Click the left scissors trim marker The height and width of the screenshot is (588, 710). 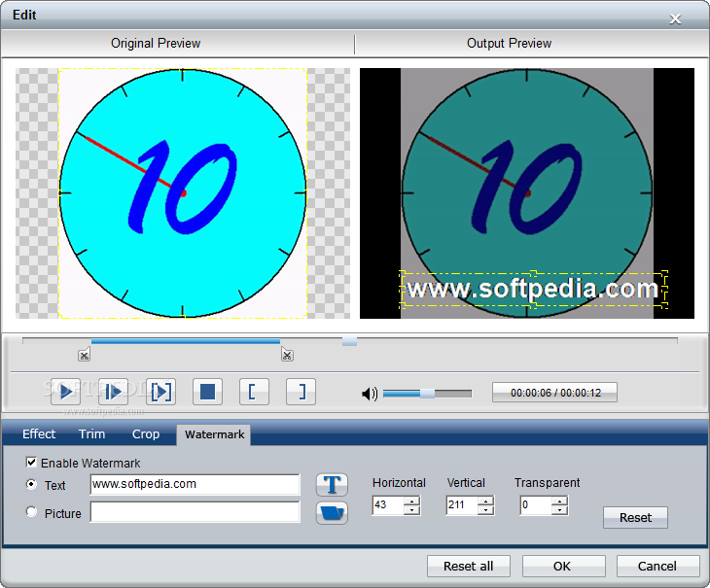[x=85, y=355]
